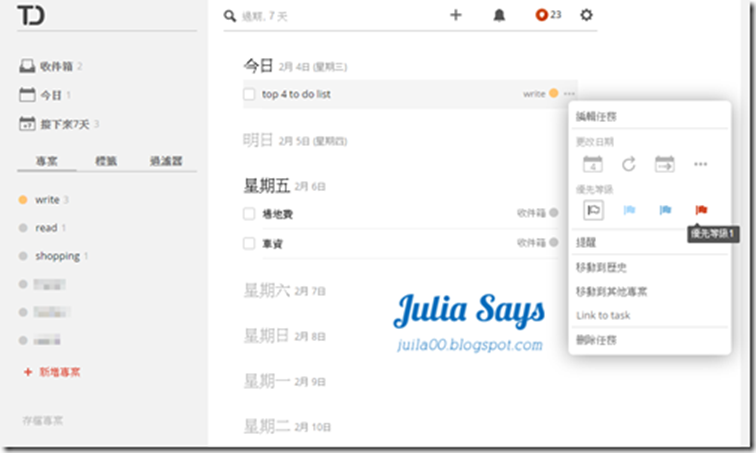Click the three-dot menu on top 4 to do list
Screen dimensions: 756x453
coord(569,93)
